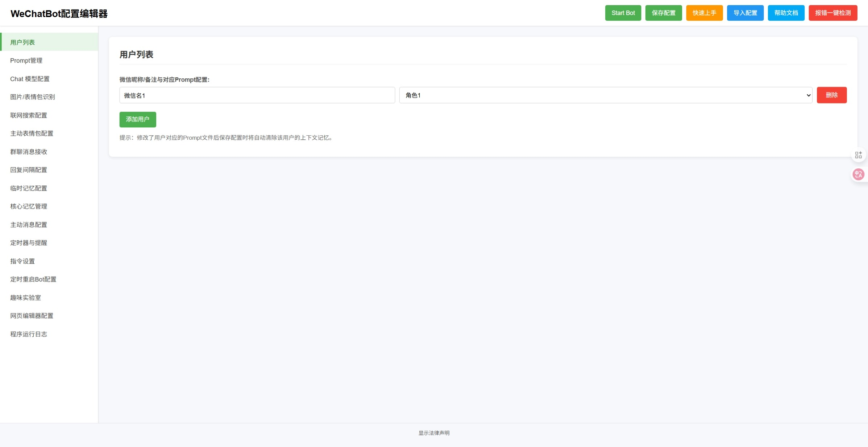Open 回复间隔配置
This screenshot has height=447, width=868.
pyautogui.click(x=49, y=170)
